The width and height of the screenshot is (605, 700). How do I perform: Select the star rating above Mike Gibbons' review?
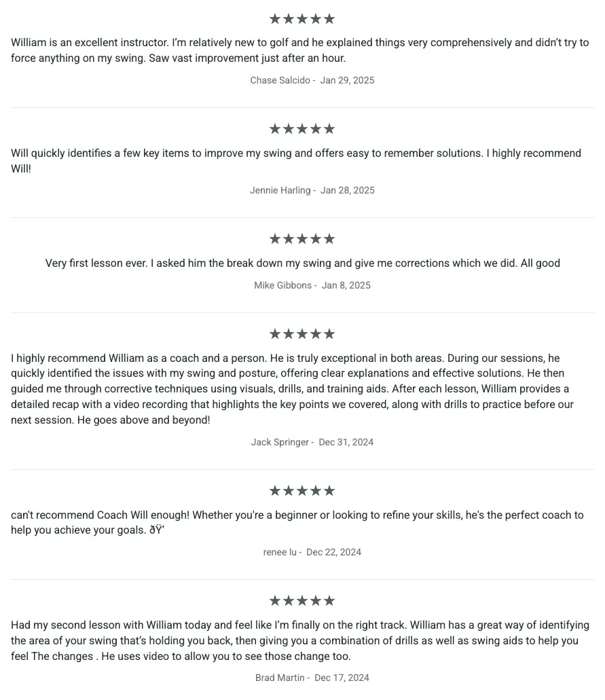click(x=302, y=239)
